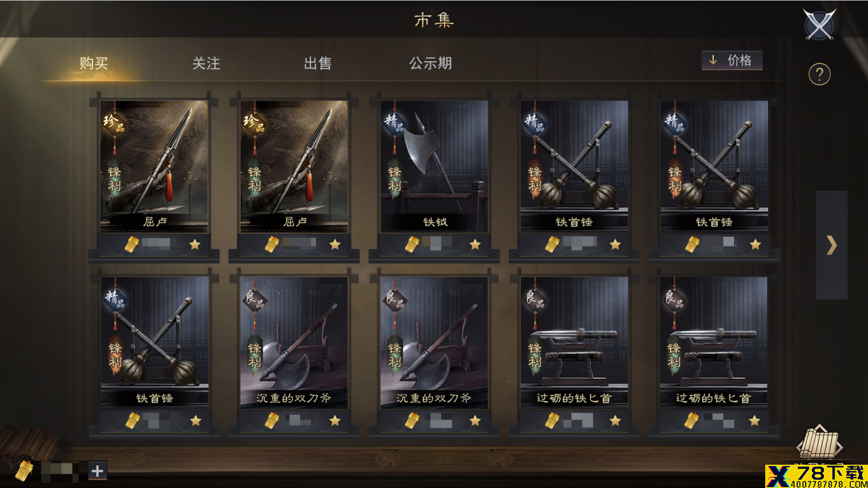Open the help question mark icon

(819, 74)
